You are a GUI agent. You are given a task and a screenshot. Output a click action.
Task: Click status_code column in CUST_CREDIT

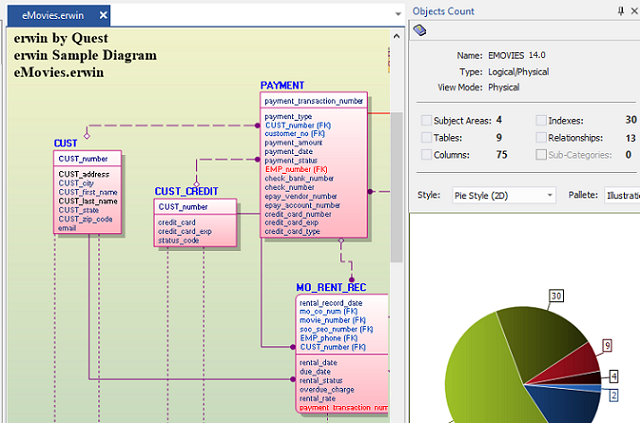(x=178, y=240)
